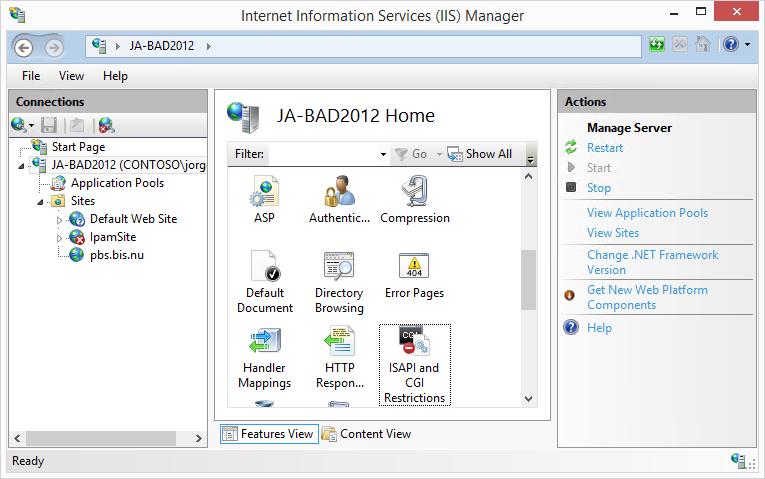Select ISAPI and CGI Restrictions feature
The width and height of the screenshot is (765, 479).
(x=415, y=364)
